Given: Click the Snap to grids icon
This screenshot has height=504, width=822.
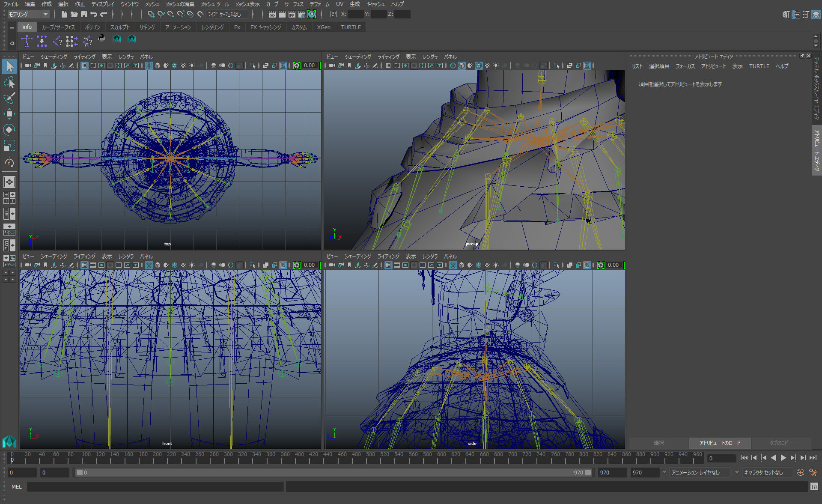Looking at the screenshot, I should [151, 14].
